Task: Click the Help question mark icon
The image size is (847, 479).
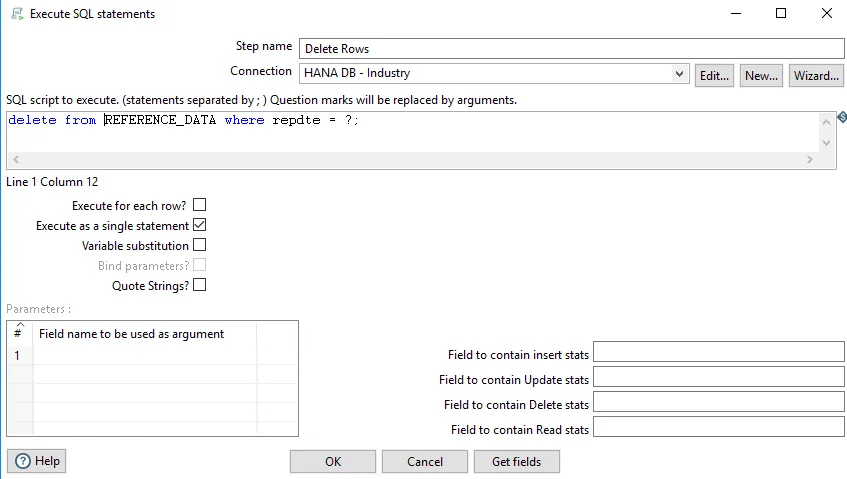Action: [23, 461]
